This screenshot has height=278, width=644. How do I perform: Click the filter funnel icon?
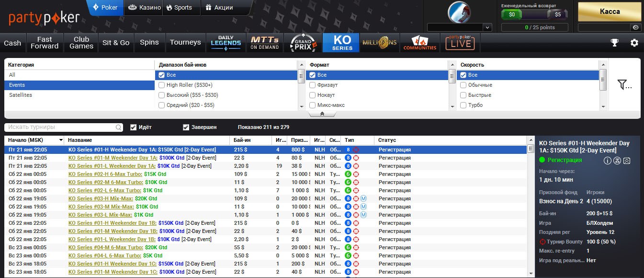624,85
